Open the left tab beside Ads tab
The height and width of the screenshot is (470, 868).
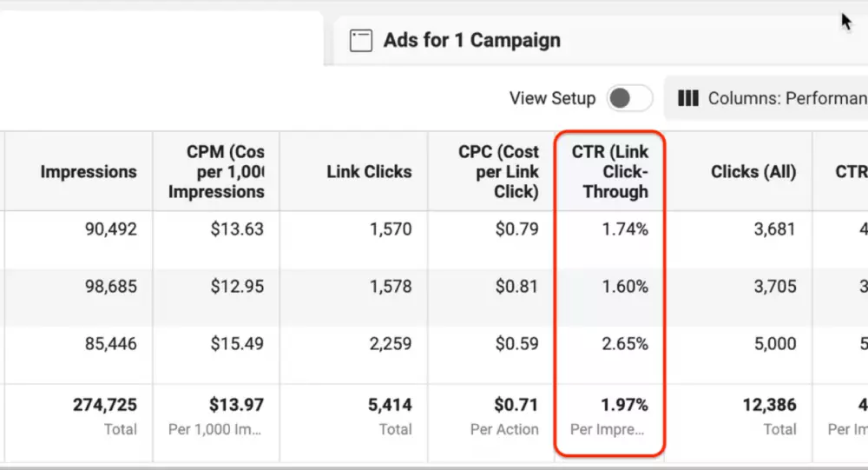161,39
